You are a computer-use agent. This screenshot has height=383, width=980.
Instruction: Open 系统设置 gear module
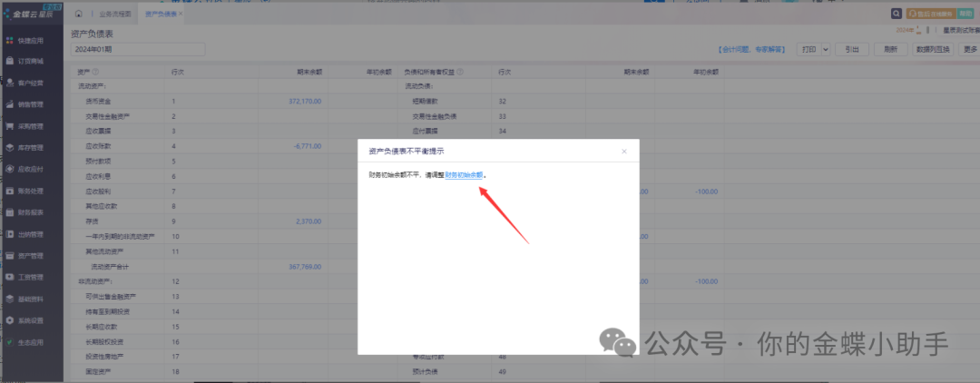31,320
